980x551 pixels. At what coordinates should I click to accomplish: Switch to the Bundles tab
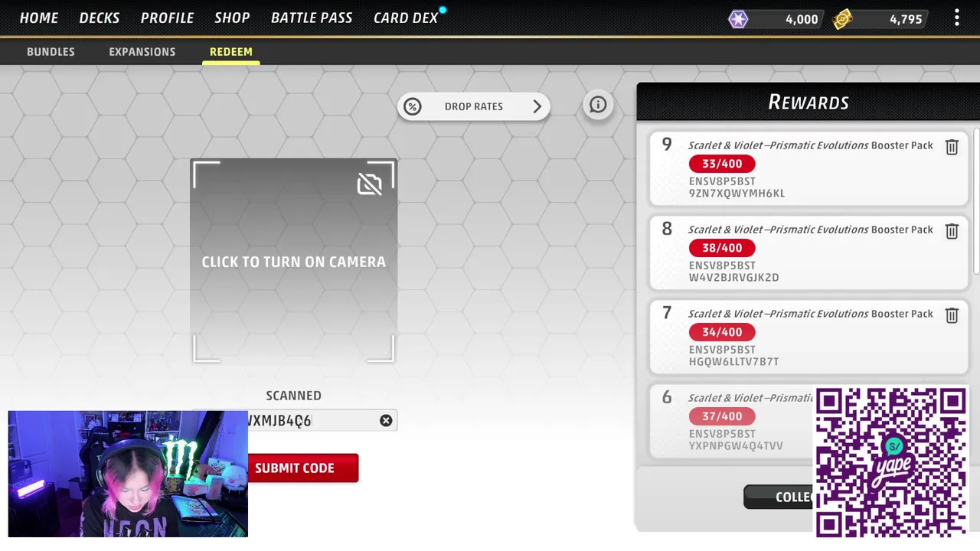click(51, 51)
